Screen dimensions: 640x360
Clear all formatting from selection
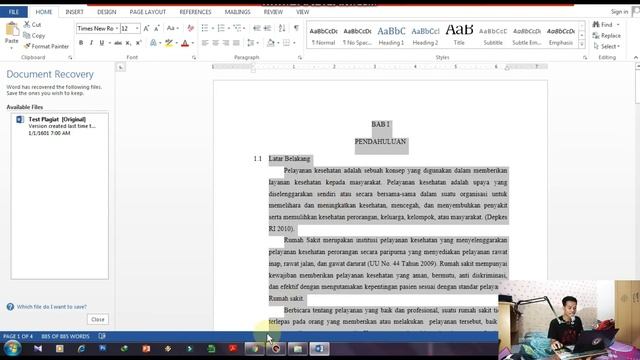tap(190, 28)
